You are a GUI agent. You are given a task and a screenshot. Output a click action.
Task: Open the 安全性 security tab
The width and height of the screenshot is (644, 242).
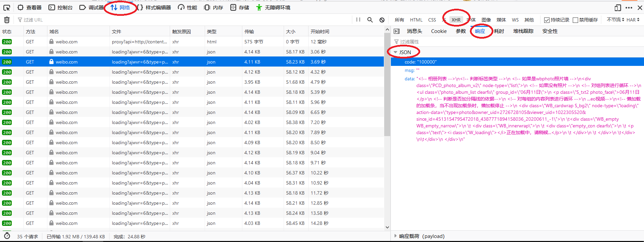tap(550, 31)
